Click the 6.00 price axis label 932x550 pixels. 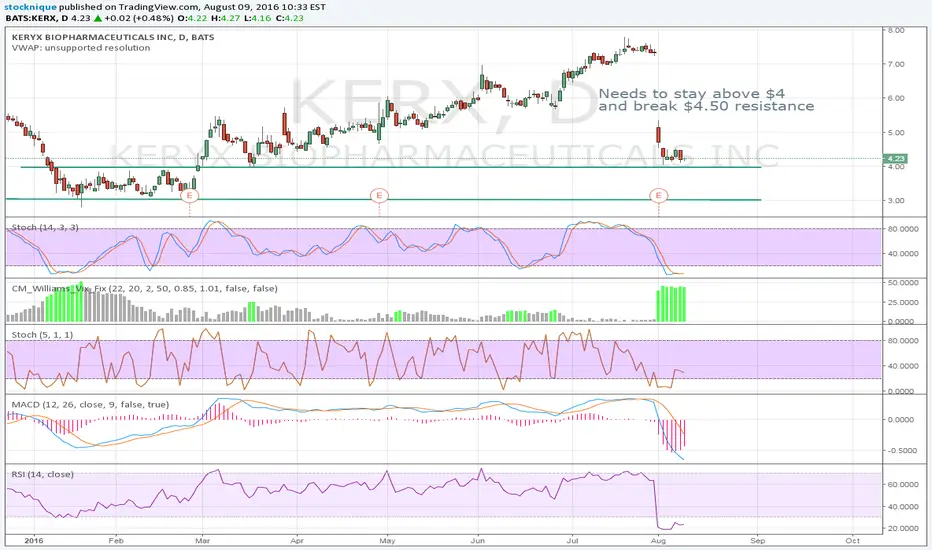[896, 98]
